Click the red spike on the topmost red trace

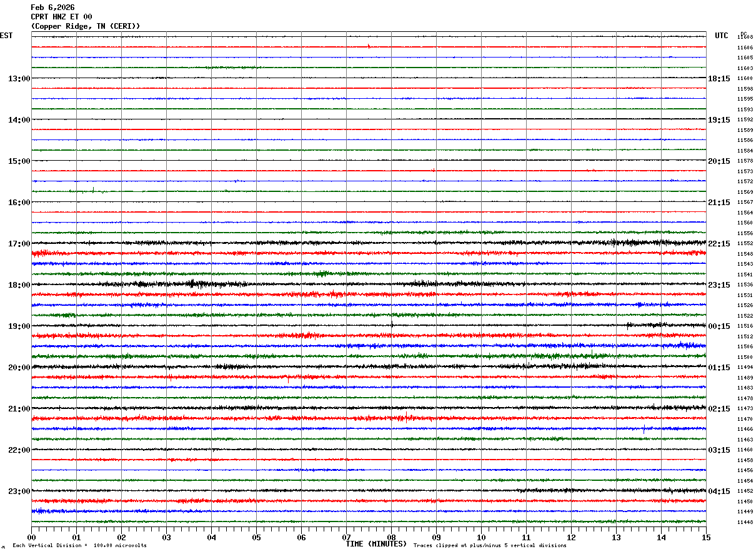click(x=369, y=46)
